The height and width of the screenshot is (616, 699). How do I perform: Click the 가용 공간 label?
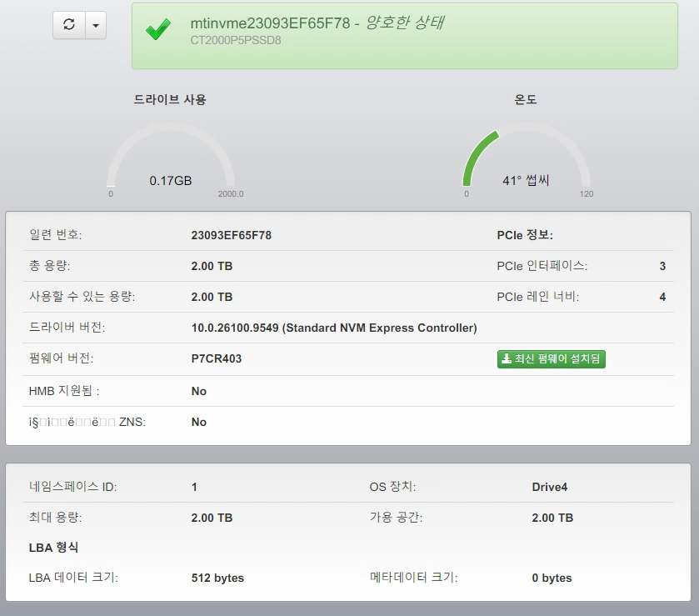(x=396, y=518)
